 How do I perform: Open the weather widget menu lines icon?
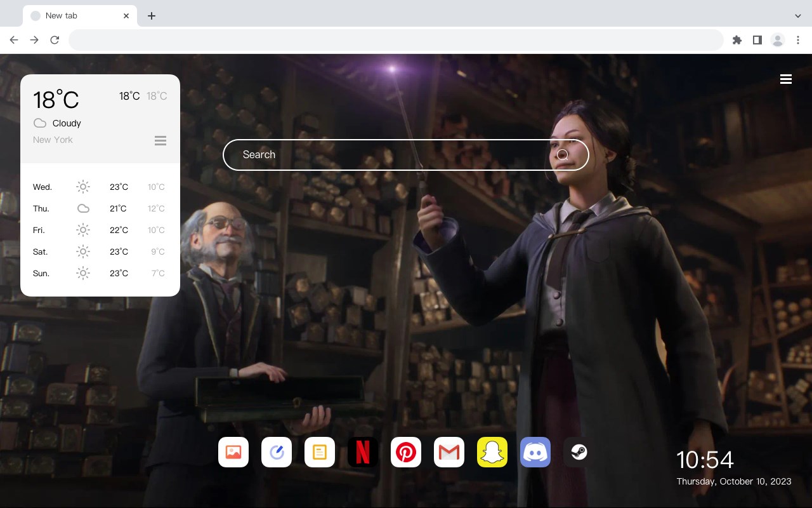coord(160,140)
